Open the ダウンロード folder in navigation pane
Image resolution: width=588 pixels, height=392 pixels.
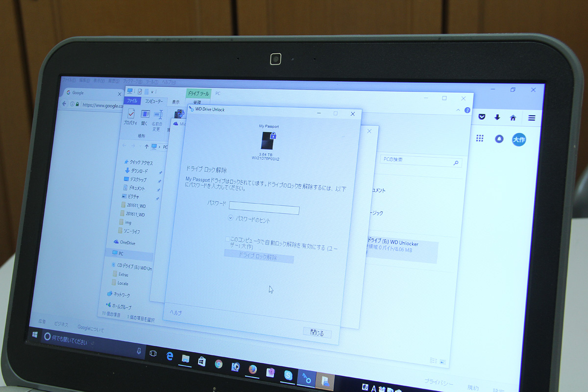tap(136, 171)
